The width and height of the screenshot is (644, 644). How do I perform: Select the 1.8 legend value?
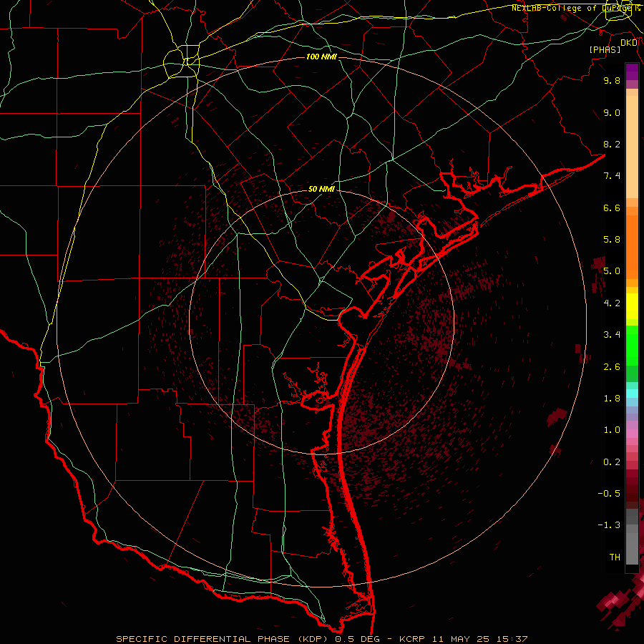pyautogui.click(x=612, y=399)
